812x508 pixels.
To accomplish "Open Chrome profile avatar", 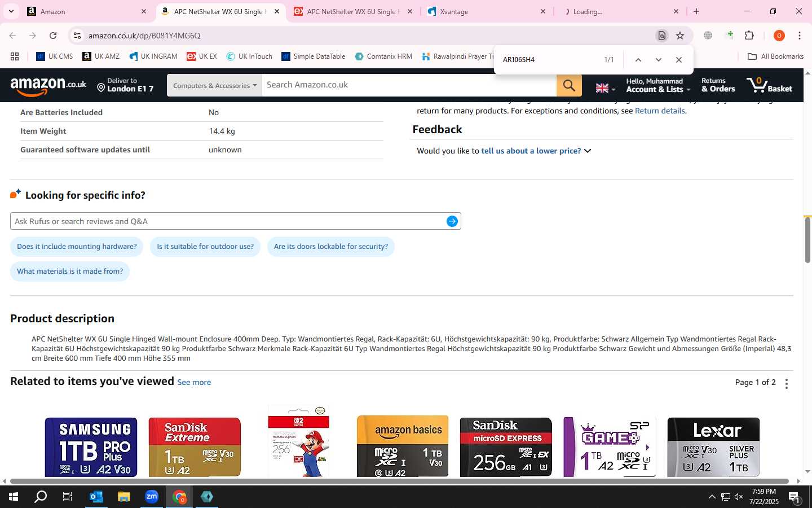I will point(779,36).
